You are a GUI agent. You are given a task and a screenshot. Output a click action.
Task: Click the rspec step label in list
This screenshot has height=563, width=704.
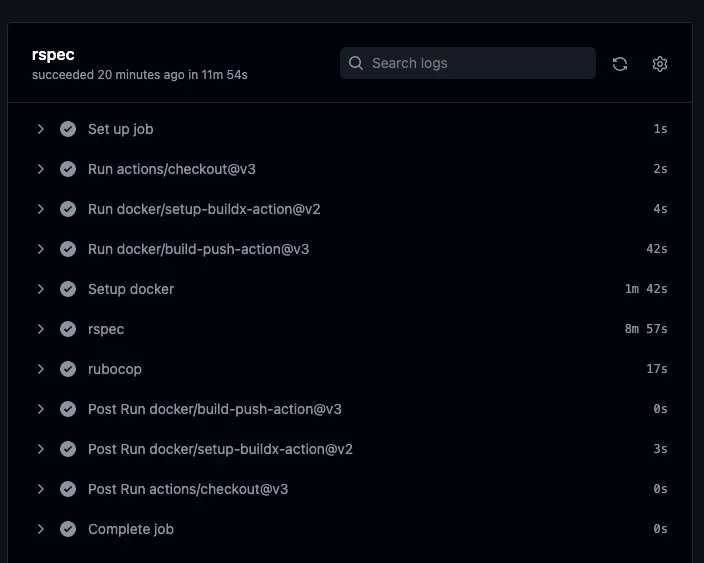(106, 329)
